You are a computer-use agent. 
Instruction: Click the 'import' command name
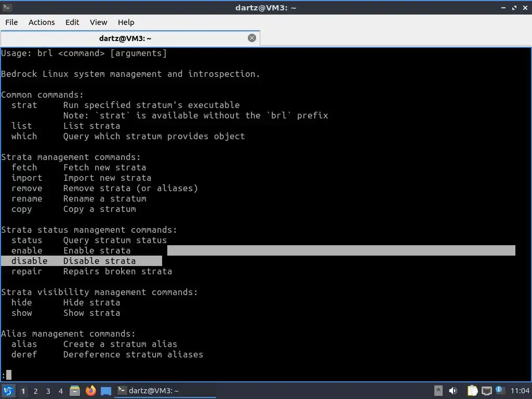click(27, 178)
